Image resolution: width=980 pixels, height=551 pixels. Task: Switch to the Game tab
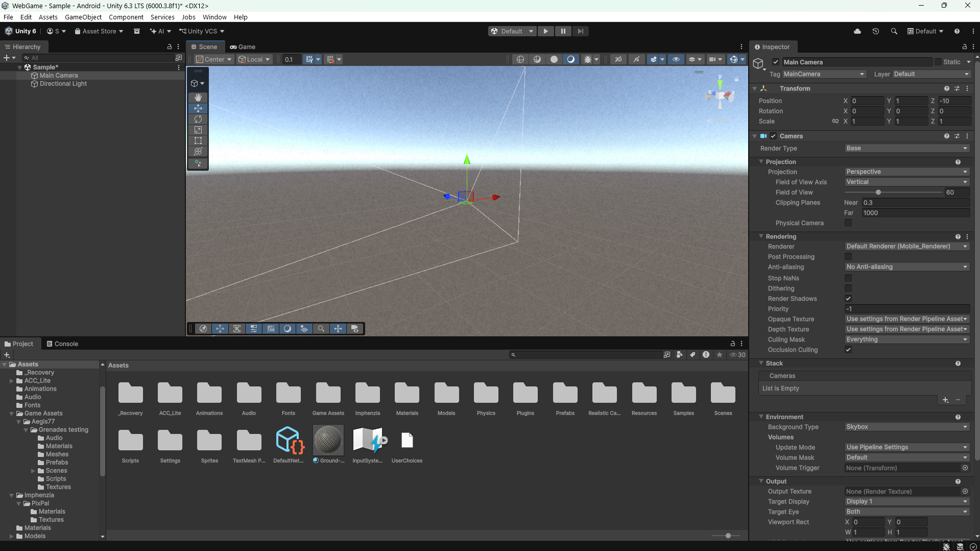243,47
